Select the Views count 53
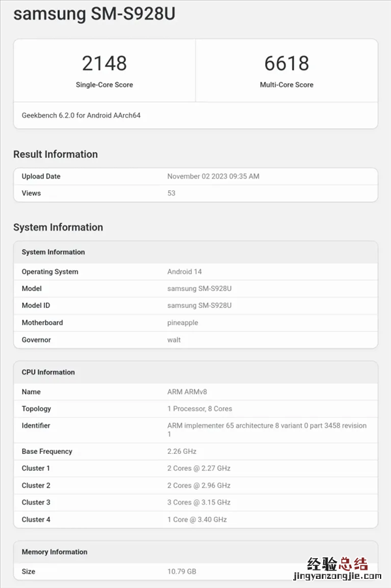The height and width of the screenshot is (588, 391). 171,193
